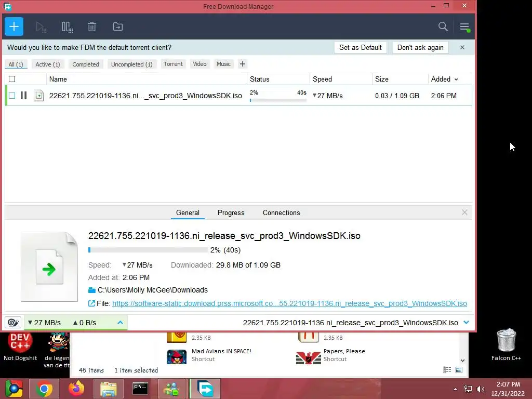The image size is (532, 399).
Task: Tick checkbox for WindowsSDK.iso row
Action: click(12, 96)
